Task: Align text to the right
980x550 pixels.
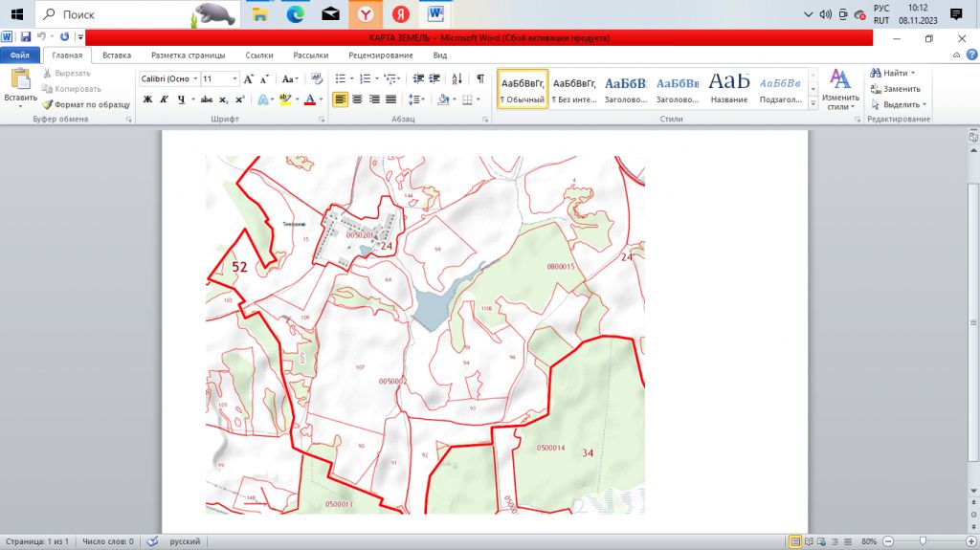Action: pyautogui.click(x=374, y=99)
